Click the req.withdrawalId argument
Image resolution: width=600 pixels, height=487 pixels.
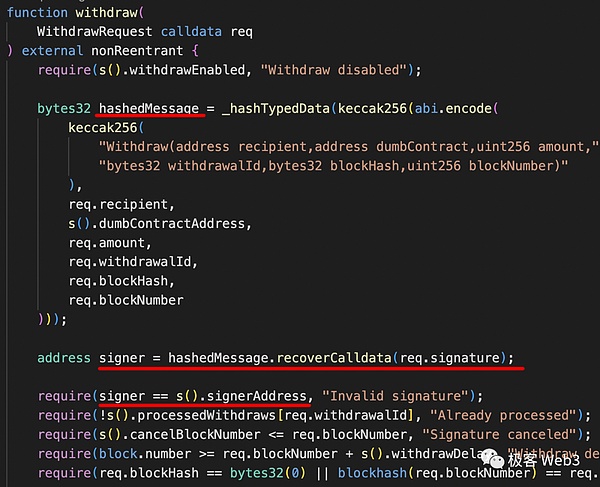coord(133,262)
